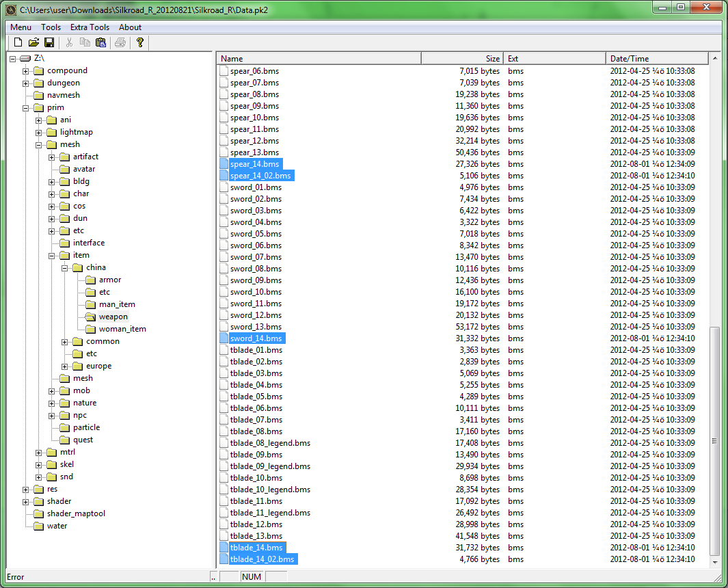Click the interface folder icon
Viewport: 728px width, 588px height.
[x=64, y=243]
